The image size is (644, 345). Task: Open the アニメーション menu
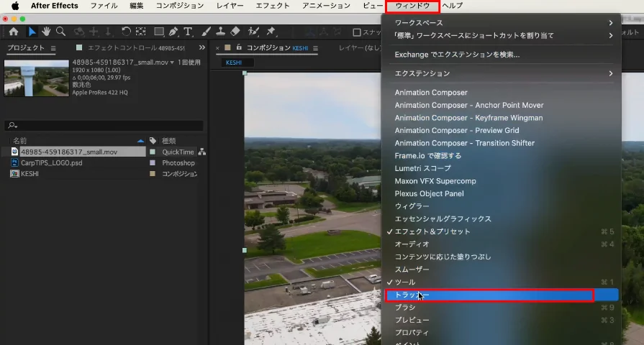(x=327, y=6)
